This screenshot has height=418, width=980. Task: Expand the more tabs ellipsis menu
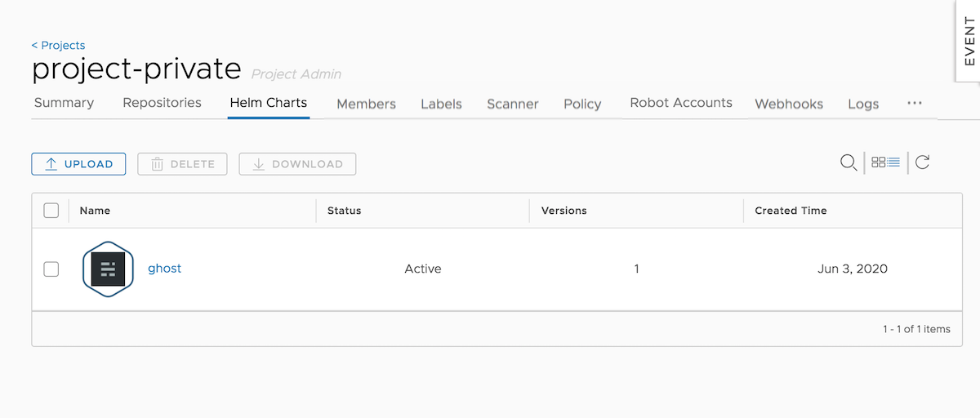click(915, 104)
